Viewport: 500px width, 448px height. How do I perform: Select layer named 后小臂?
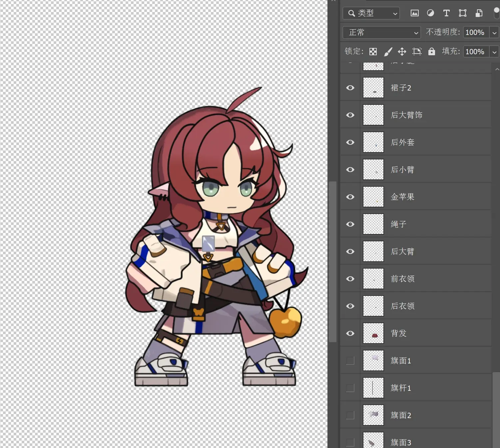pyautogui.click(x=402, y=170)
